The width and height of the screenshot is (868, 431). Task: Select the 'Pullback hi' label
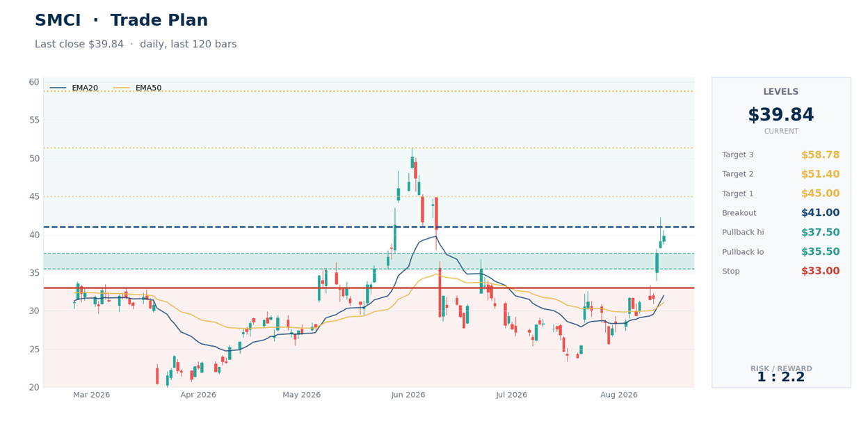pos(743,233)
